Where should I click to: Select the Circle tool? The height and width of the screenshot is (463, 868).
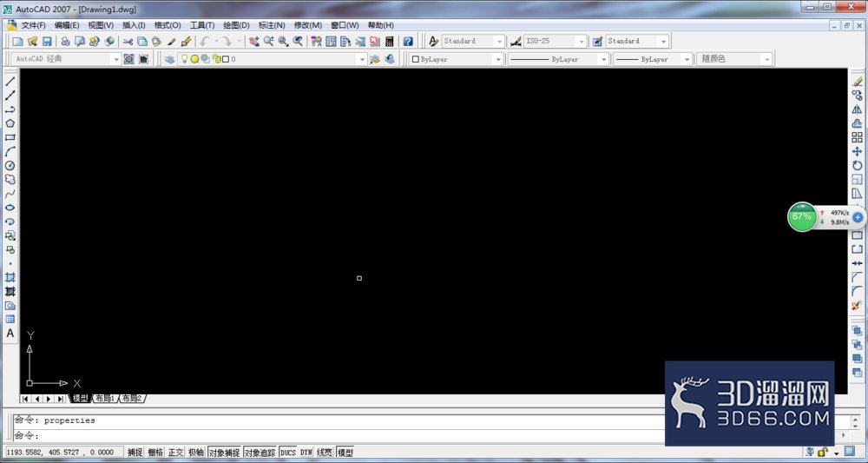pos(10,166)
